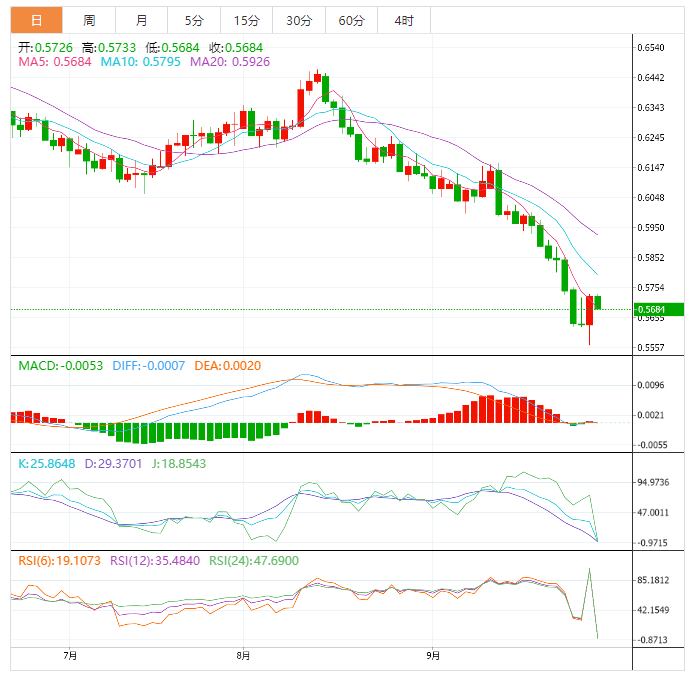Viewport: 693px width, 678px height.
Task: Click the 高:0.5733 high price
Action: (109, 48)
